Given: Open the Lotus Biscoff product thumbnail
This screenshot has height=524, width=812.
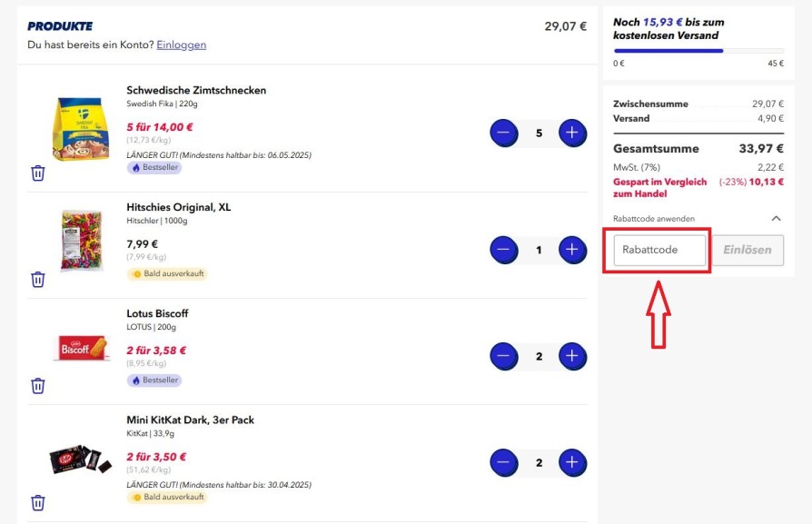Looking at the screenshot, I should pyautogui.click(x=82, y=348).
